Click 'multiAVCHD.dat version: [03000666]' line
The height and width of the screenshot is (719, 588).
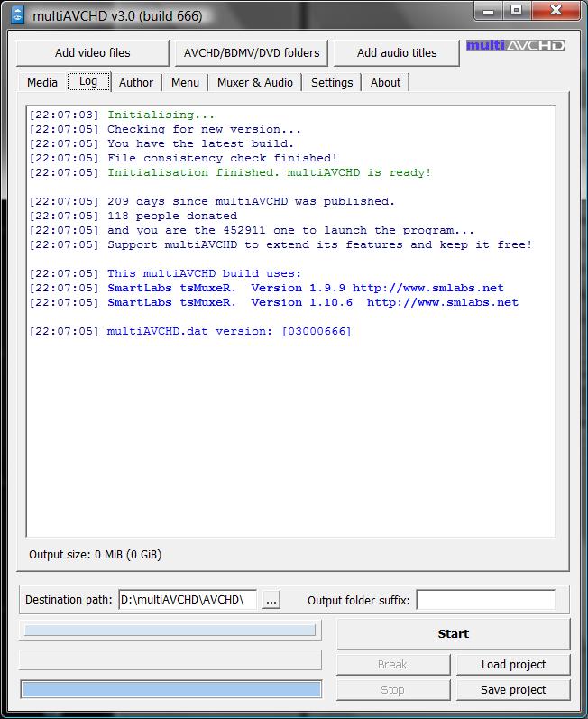[190, 331]
